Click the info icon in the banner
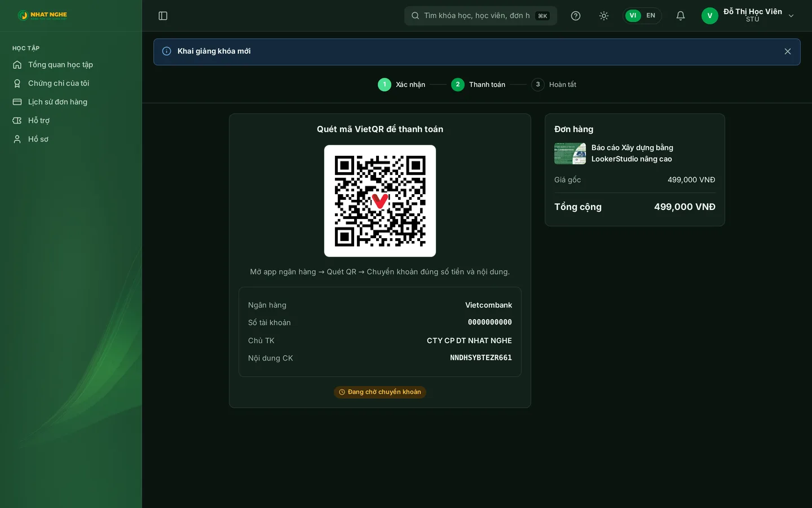 click(x=167, y=51)
